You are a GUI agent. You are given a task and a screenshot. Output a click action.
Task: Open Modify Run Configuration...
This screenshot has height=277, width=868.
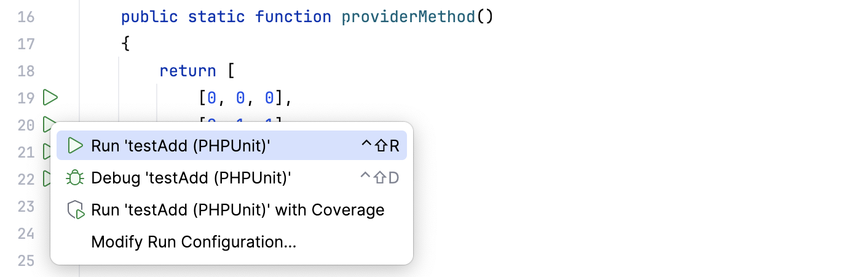coord(194,242)
